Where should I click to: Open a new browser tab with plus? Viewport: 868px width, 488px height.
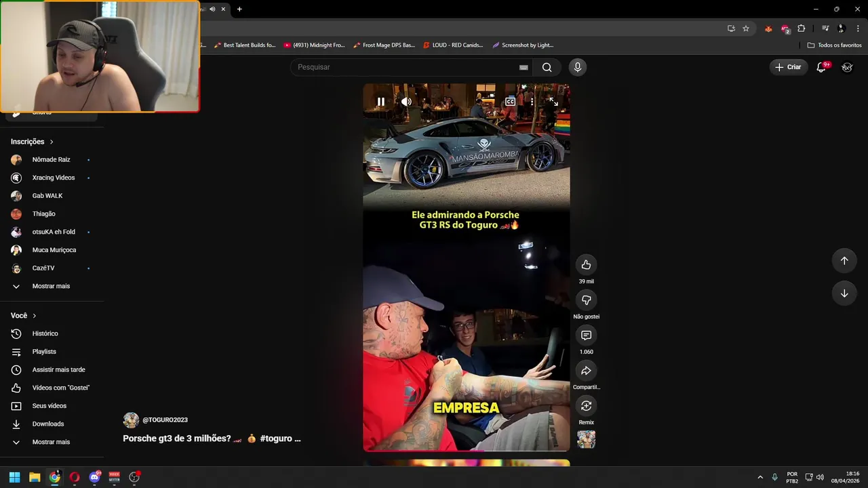239,9
